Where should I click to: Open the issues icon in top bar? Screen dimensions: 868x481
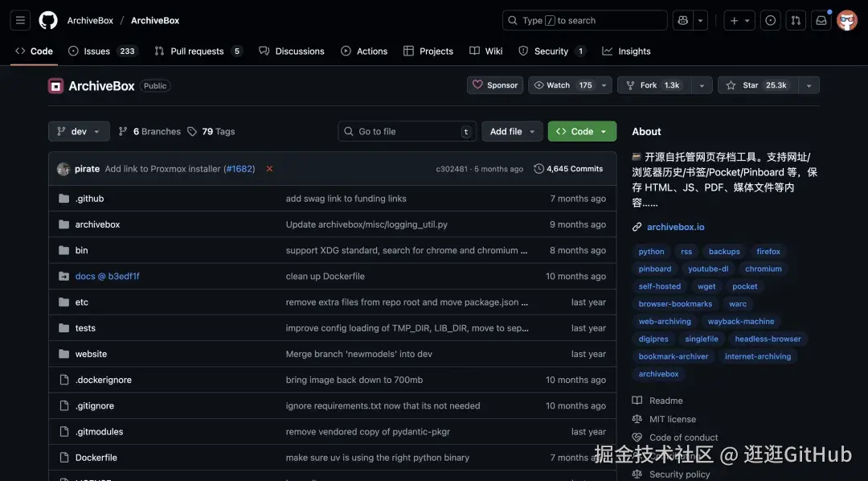[x=770, y=19]
